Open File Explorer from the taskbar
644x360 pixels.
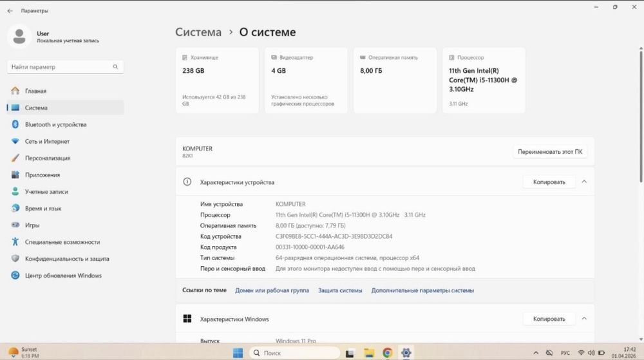point(369,353)
